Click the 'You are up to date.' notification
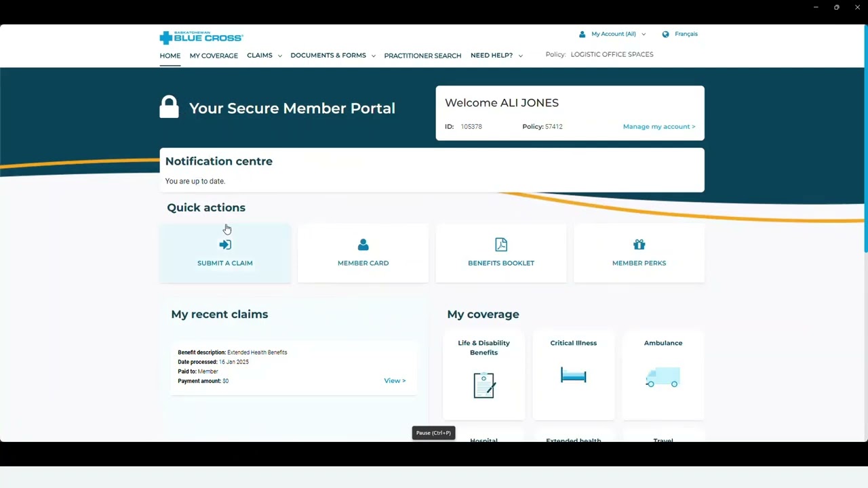868x488 pixels. pyautogui.click(x=195, y=182)
